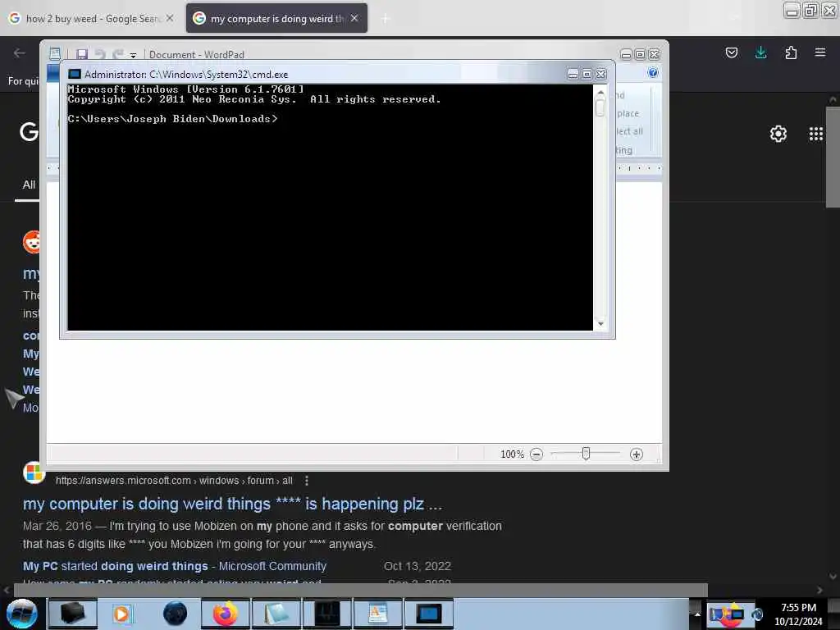The image size is (840, 630).
Task: Minimize the WordPad window
Action: [x=626, y=54]
